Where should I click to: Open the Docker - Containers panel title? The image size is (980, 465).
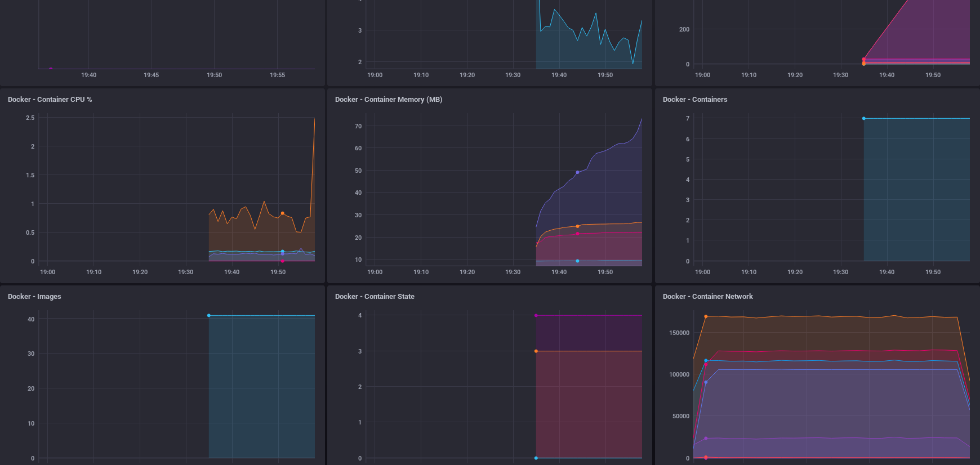tap(695, 100)
